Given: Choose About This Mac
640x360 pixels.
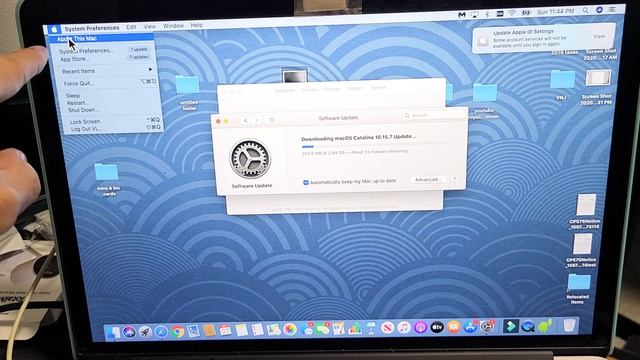Looking at the screenshot, I should coord(101,38).
